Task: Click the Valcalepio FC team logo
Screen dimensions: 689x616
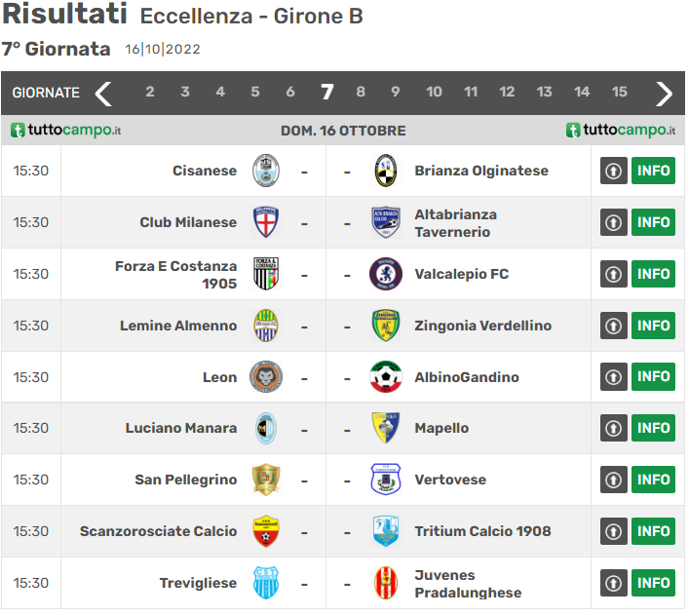Action: pyautogui.click(x=385, y=274)
